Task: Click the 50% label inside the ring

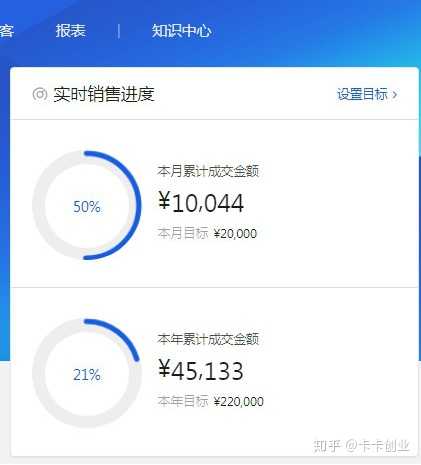Action: point(87,207)
